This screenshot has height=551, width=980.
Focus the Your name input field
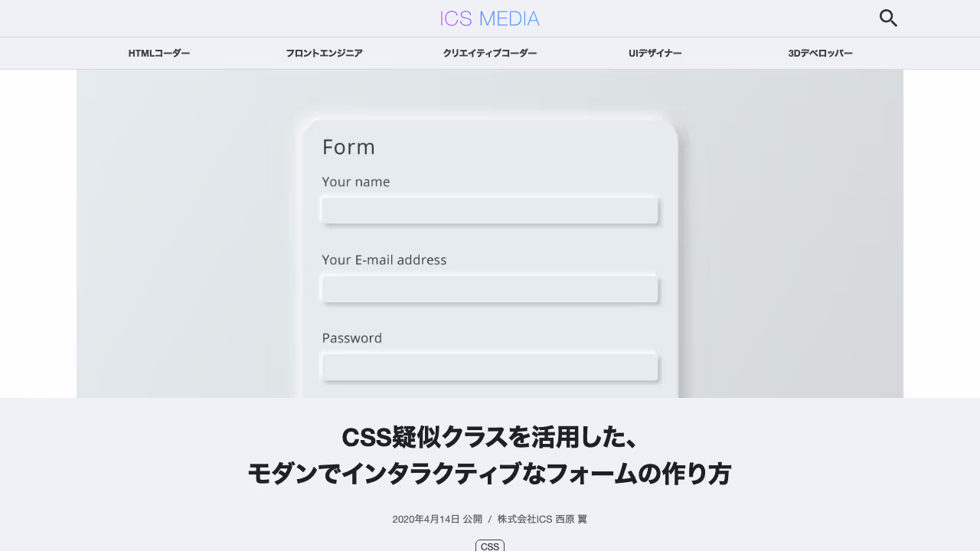pos(489,210)
